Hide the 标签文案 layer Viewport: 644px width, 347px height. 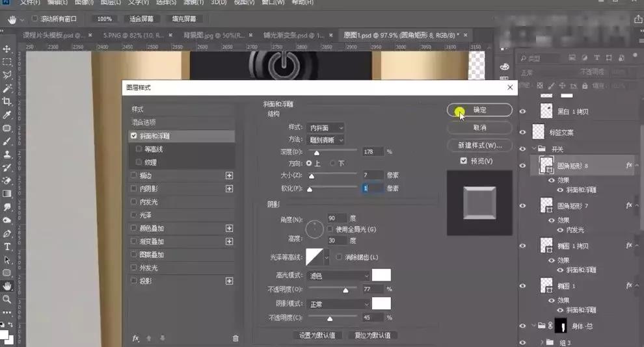(522, 132)
